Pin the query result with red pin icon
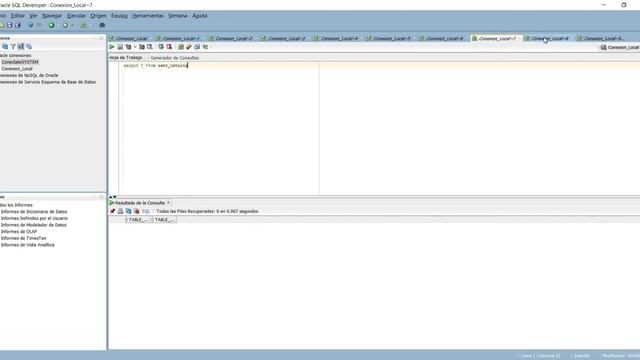Image resolution: width=640 pixels, height=360 pixels. pos(113,211)
